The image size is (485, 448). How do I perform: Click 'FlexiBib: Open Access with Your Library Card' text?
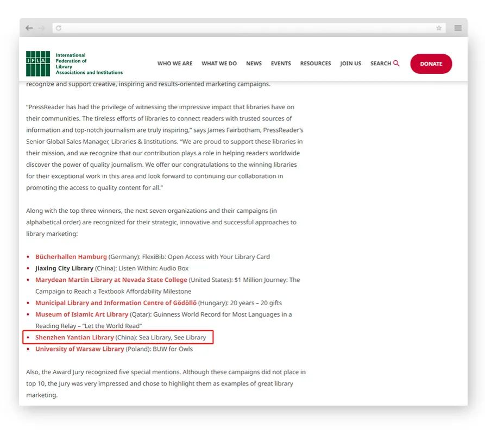tap(206, 257)
